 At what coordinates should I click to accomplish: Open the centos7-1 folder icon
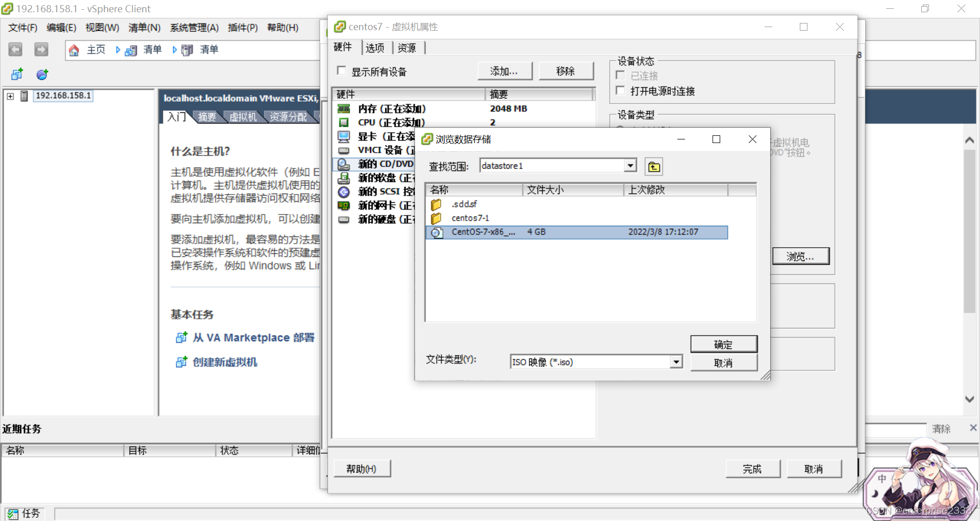(436, 218)
